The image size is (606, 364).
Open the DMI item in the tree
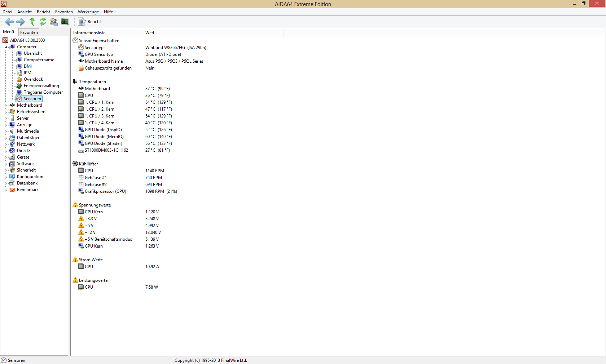pyautogui.click(x=28, y=66)
